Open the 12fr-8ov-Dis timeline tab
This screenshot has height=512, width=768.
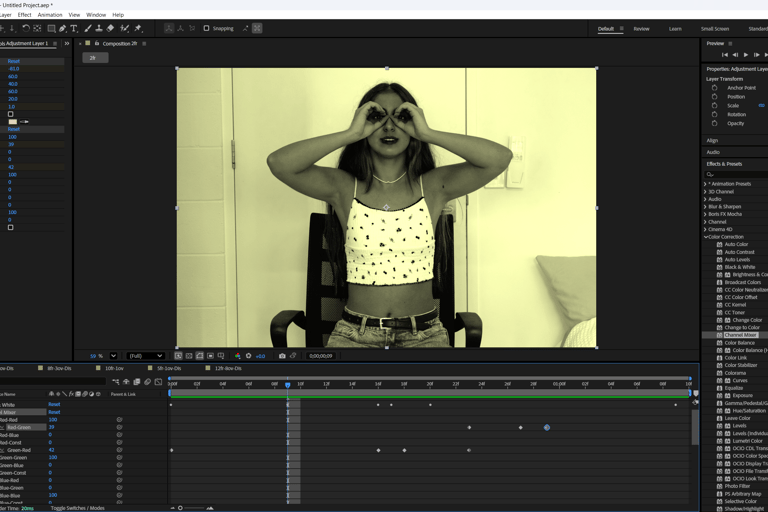[x=228, y=368]
